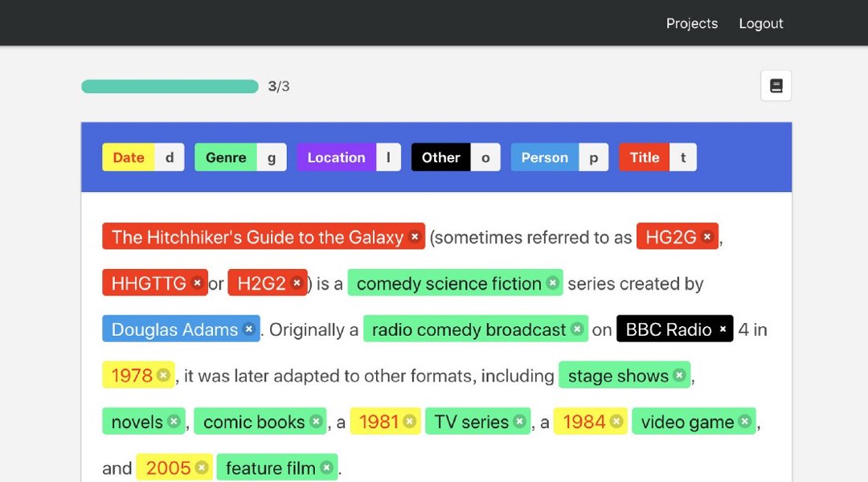Remove the HG2G title annotation
This screenshot has height=482, width=868.
point(707,237)
